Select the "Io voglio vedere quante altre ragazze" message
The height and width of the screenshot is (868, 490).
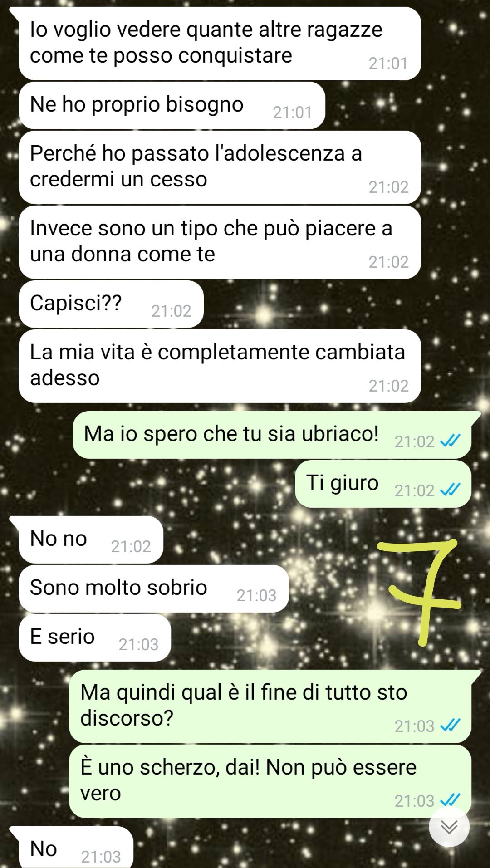pyautogui.click(x=220, y=44)
